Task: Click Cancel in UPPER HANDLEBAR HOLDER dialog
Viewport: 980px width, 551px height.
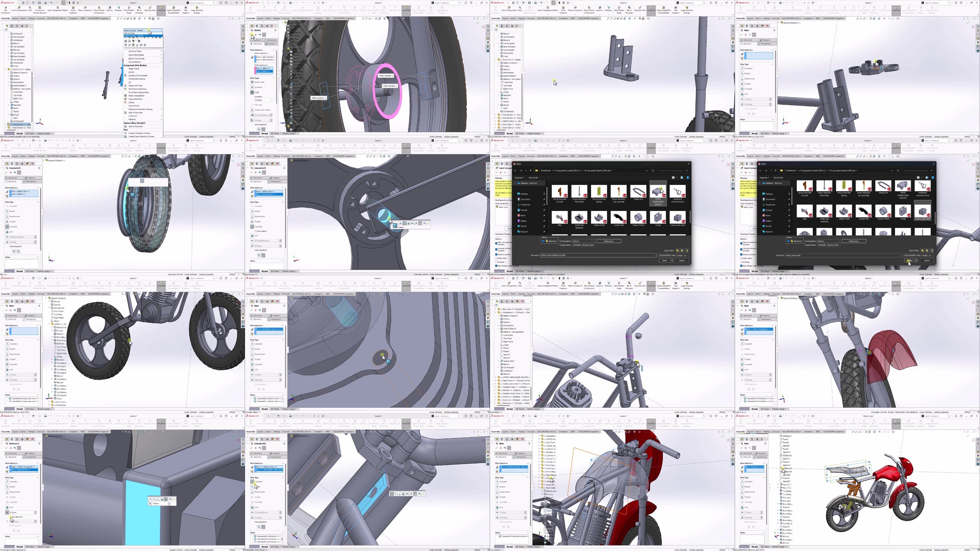Action: tap(682, 261)
